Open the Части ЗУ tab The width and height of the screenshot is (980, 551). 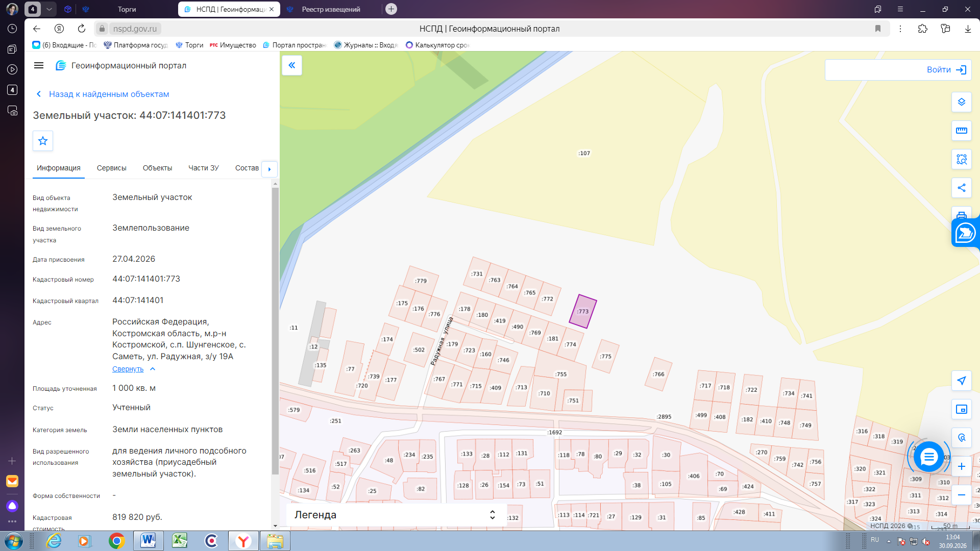203,168
